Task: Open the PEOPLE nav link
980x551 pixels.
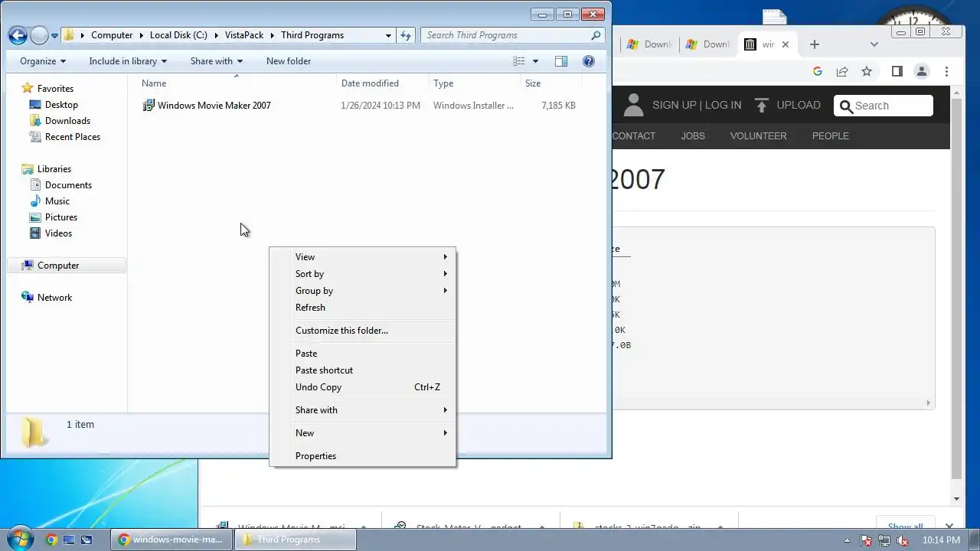Action: [x=831, y=136]
